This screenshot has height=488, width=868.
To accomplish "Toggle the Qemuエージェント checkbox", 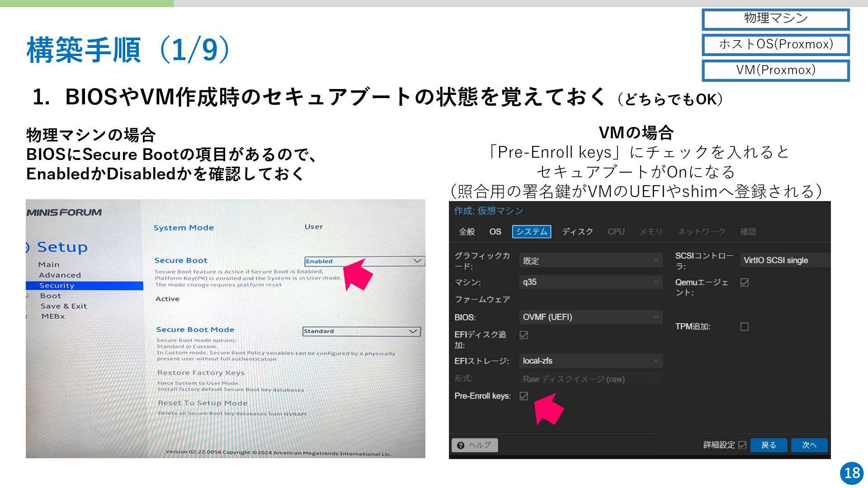I will [744, 282].
